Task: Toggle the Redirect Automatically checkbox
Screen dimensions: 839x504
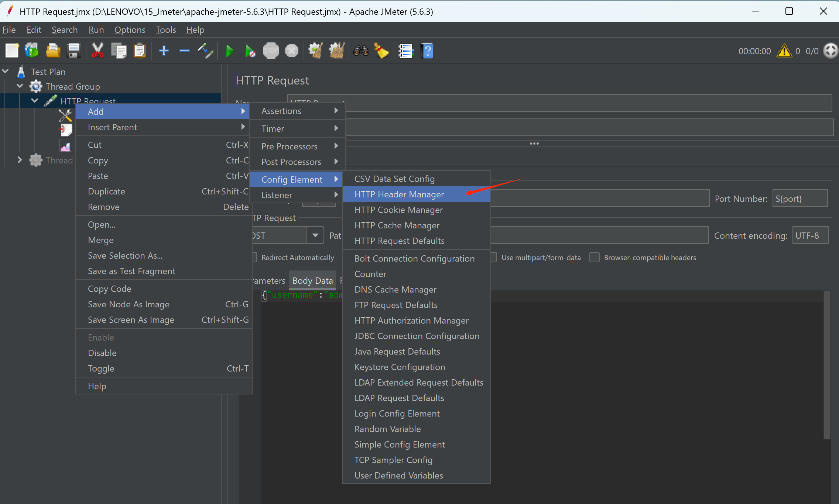Action: (x=254, y=257)
